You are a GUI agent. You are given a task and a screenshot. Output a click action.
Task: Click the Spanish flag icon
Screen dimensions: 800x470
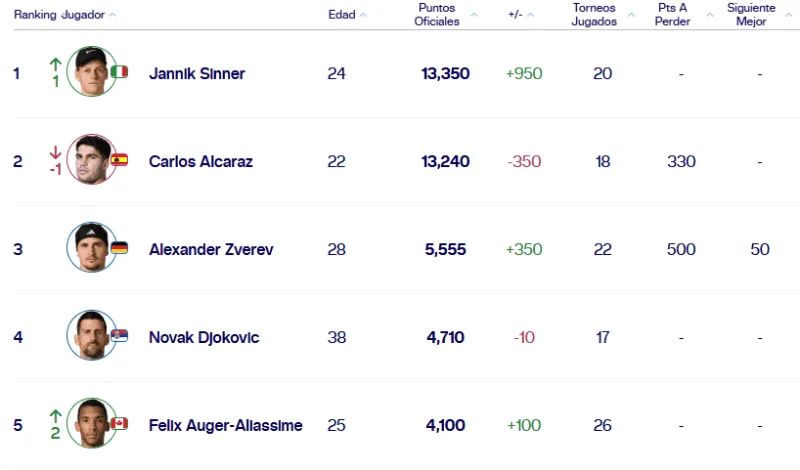tap(119, 160)
